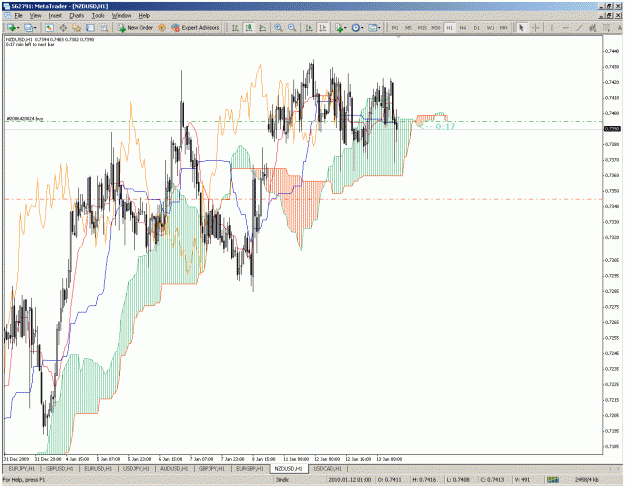Select the W1 timeframe

click(x=490, y=28)
